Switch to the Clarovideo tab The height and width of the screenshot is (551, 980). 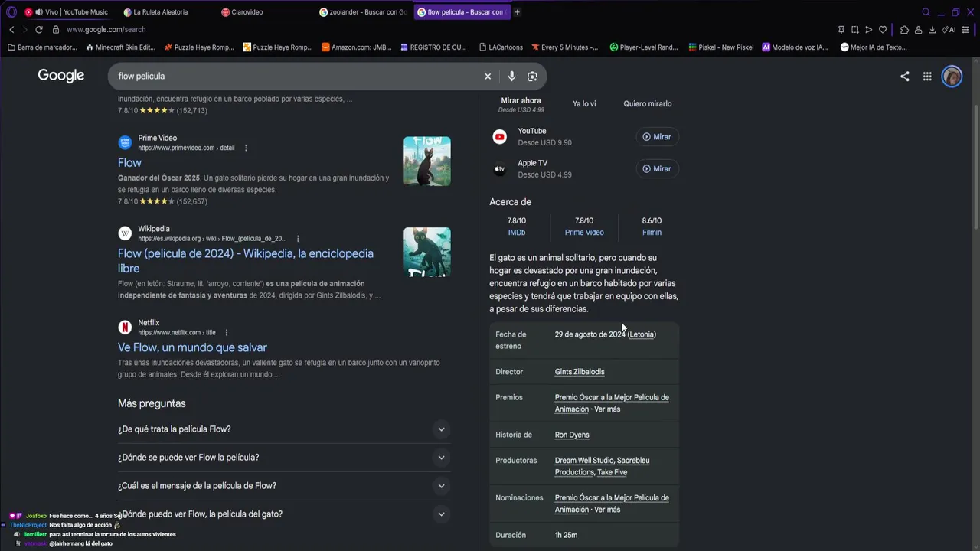coord(264,12)
